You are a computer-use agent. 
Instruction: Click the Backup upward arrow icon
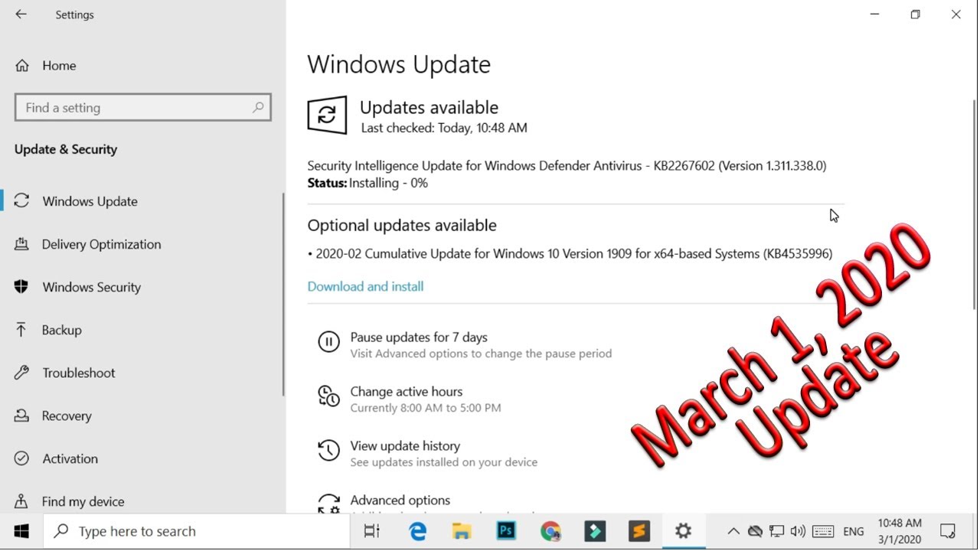pos(21,330)
